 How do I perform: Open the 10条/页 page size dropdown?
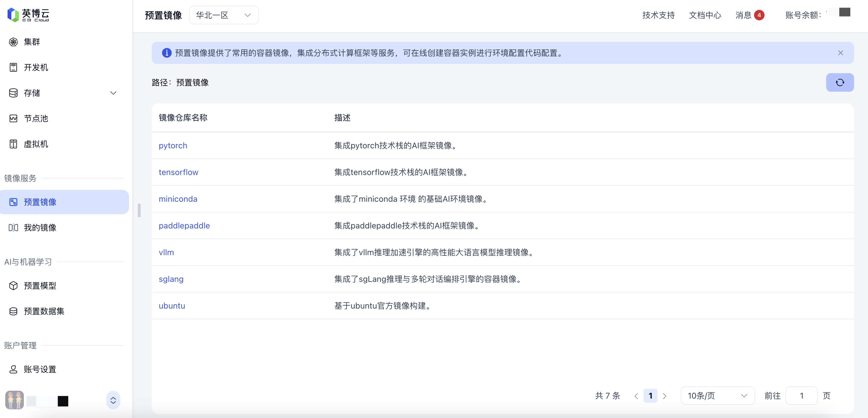[717, 396]
